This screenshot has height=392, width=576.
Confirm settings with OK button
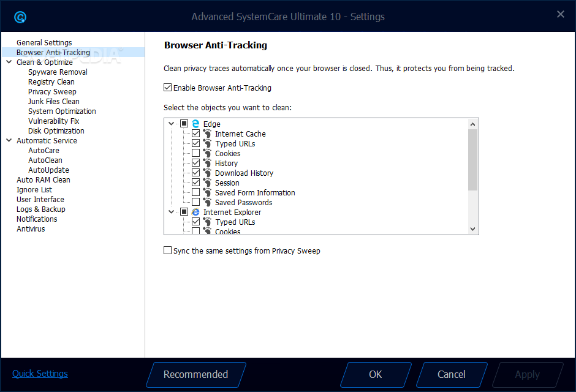pos(376,374)
